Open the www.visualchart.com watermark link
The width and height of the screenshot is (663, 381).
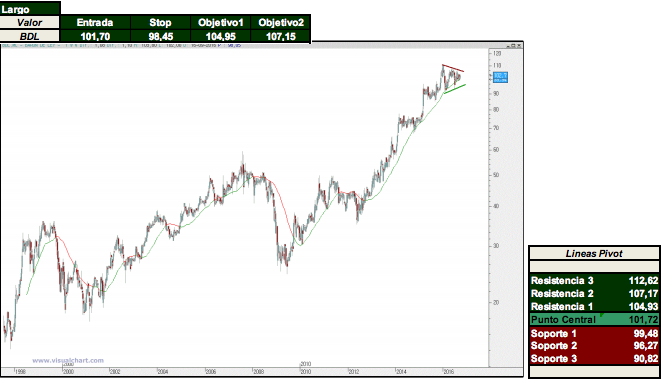(68, 361)
